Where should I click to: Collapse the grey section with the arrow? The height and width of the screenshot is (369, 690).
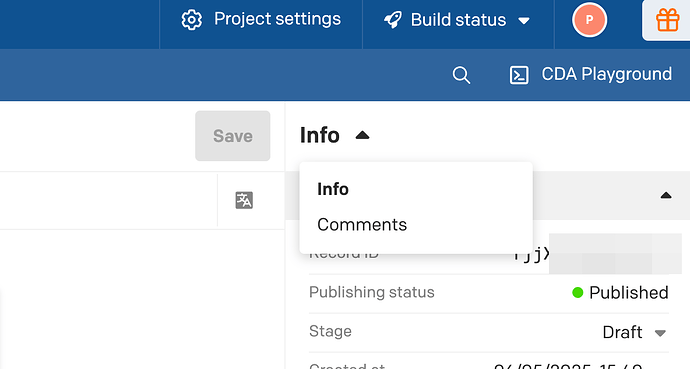[x=666, y=195]
